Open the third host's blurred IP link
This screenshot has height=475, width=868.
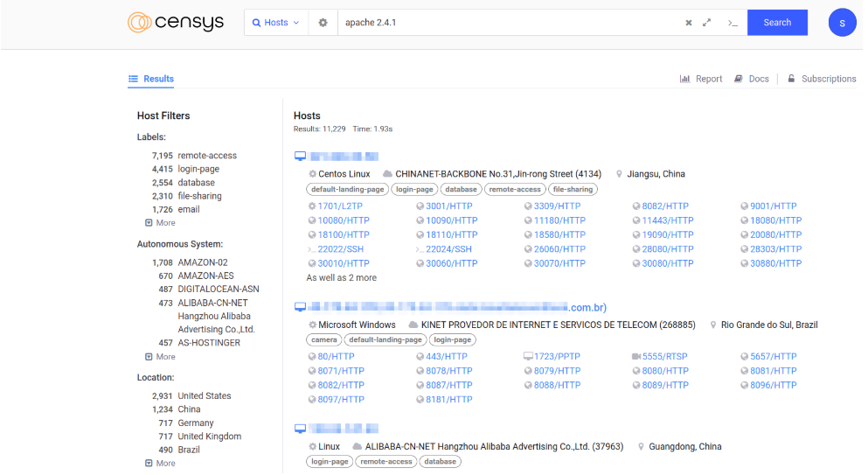(344, 429)
